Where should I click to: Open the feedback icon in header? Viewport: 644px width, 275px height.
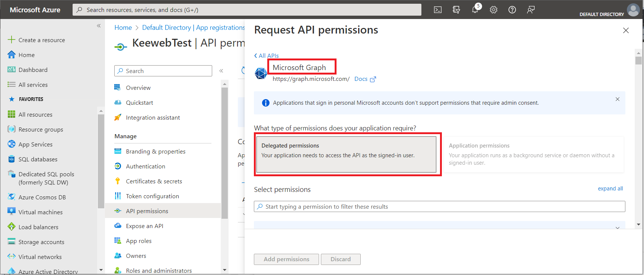[531, 10]
